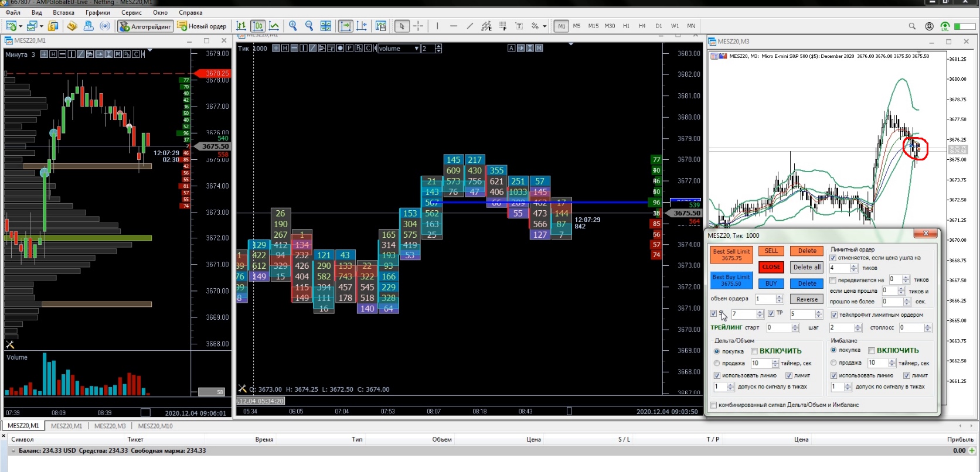Enable ВКЛЮЧИТЬ checkbox in Имбаланс group
The image size is (980, 472).
tap(872, 351)
